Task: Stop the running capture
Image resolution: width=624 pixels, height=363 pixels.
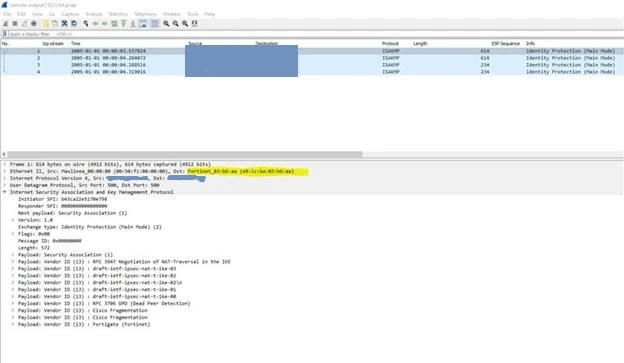Action: [15, 24]
